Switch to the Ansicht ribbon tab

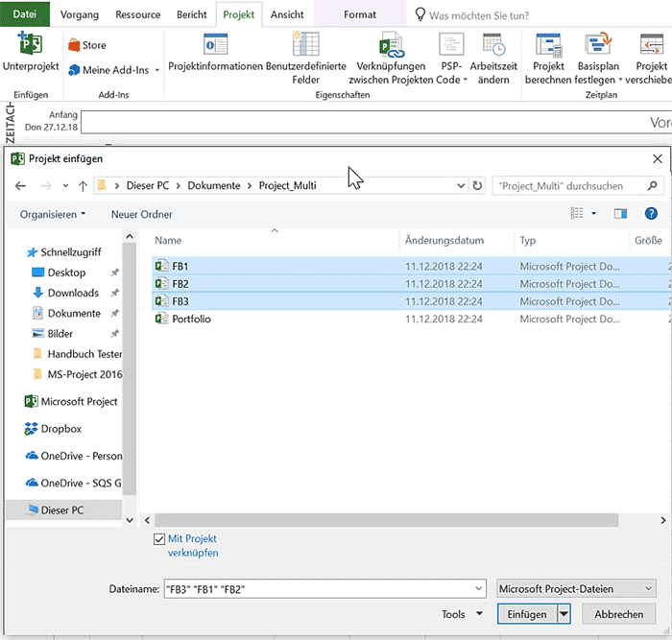(287, 15)
